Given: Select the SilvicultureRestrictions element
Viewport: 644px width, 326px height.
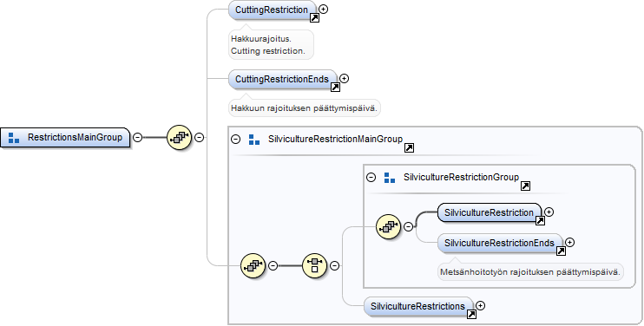Looking at the screenshot, I should (x=418, y=306).
